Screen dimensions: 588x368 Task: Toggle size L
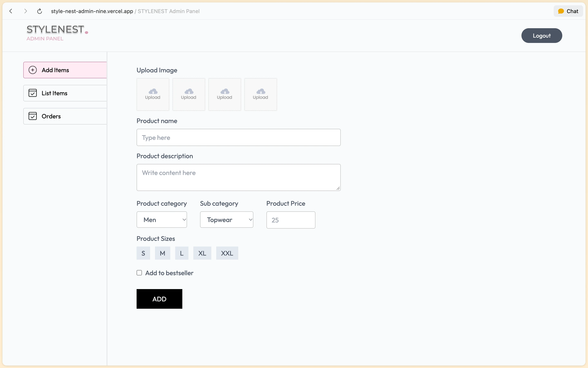click(x=182, y=253)
